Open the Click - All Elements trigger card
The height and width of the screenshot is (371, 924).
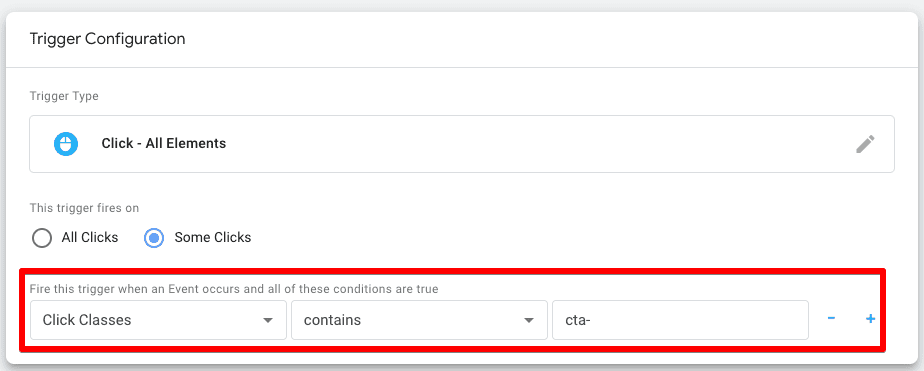(x=462, y=144)
